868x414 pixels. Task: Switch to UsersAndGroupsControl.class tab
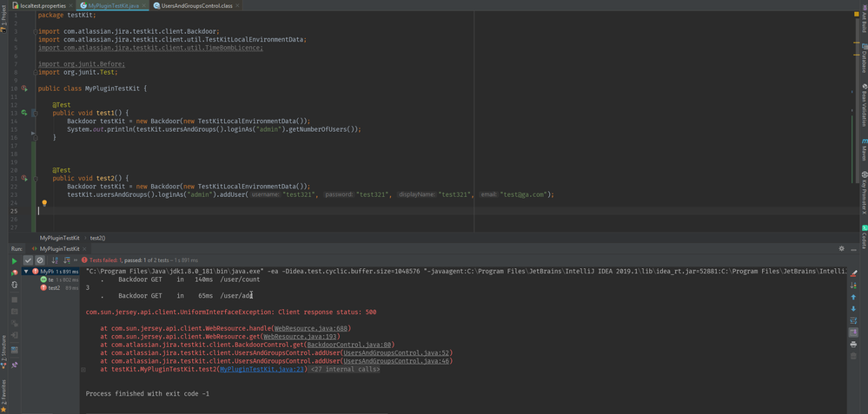[x=197, y=5]
